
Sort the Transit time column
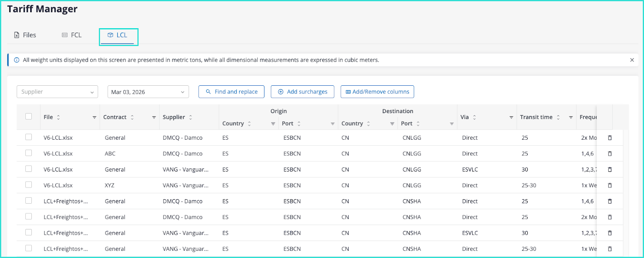558,118
